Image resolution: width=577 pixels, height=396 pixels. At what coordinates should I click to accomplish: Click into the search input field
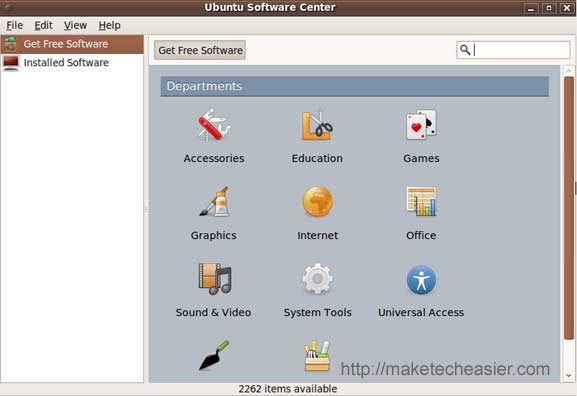tap(513, 50)
